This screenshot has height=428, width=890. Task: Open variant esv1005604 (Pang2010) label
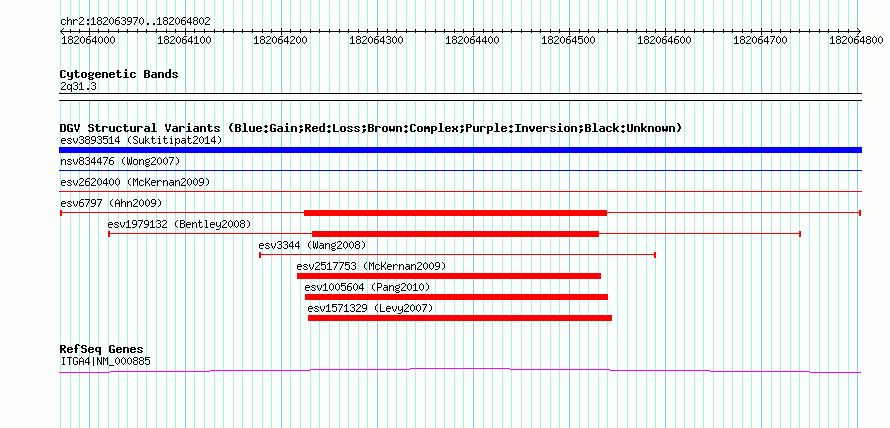click(x=367, y=287)
